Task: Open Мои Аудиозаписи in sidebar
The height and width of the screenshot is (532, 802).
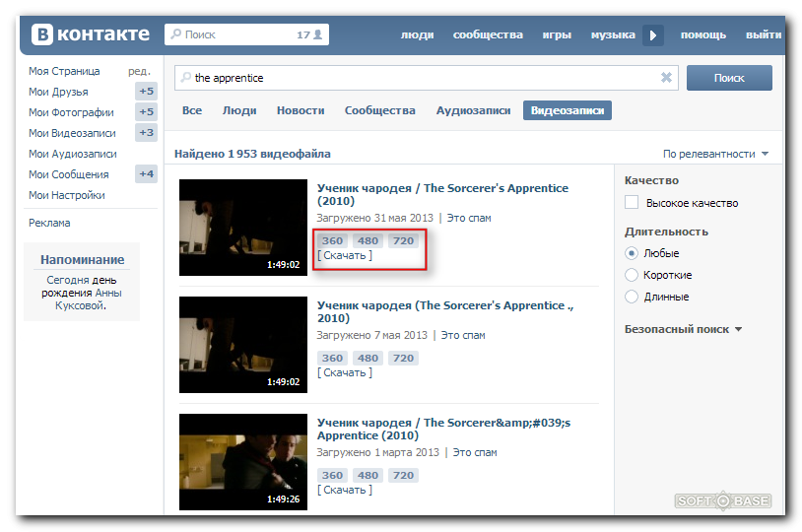Action: coord(72,154)
